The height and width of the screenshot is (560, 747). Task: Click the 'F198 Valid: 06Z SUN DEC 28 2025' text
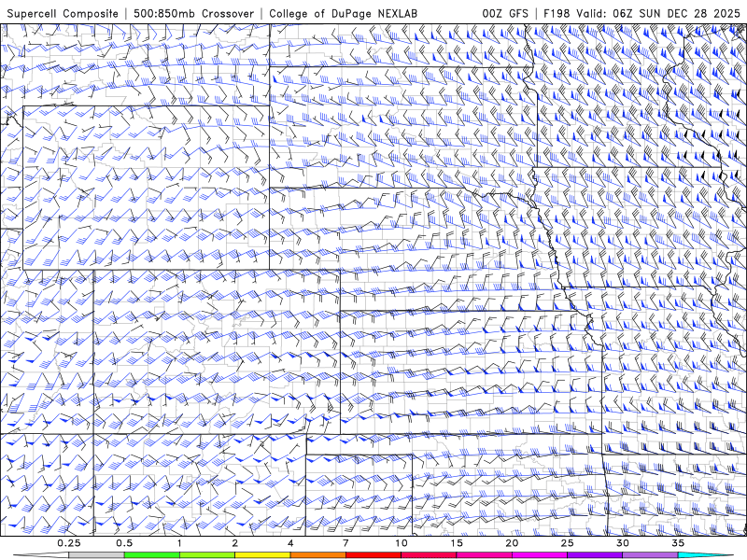click(x=641, y=13)
